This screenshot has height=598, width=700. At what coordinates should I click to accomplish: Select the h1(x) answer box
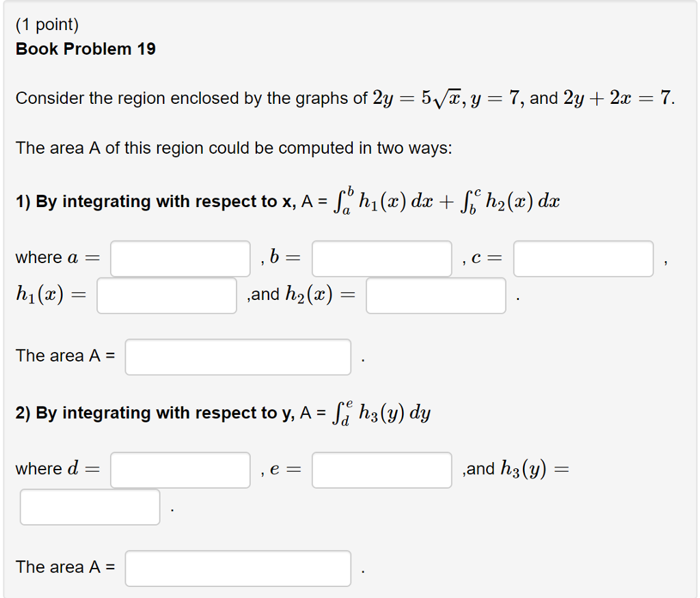pyautogui.click(x=166, y=295)
